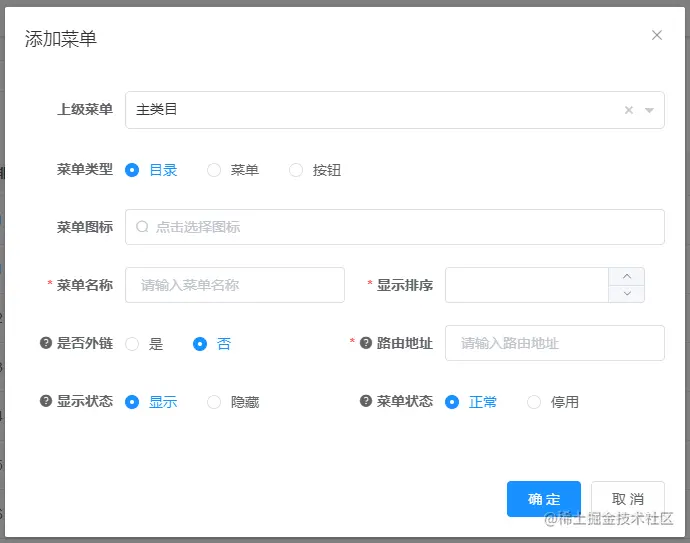This screenshot has height=543, width=690.
Task: Confirm with the 确定 button
Action: [x=543, y=499]
